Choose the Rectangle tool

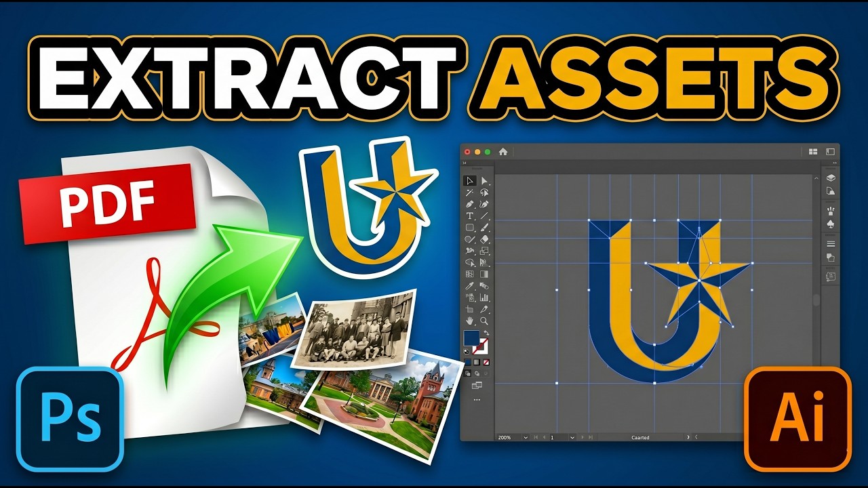coord(469,227)
